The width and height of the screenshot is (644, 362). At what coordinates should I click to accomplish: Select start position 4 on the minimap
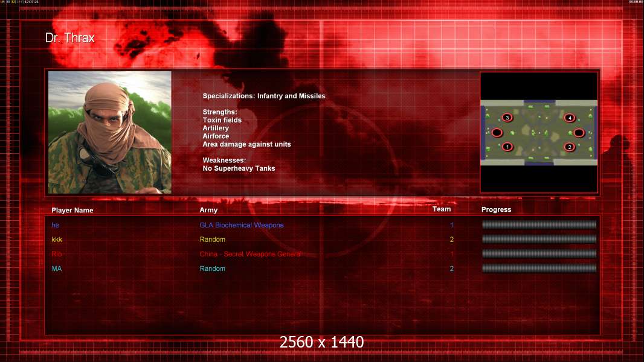570,118
